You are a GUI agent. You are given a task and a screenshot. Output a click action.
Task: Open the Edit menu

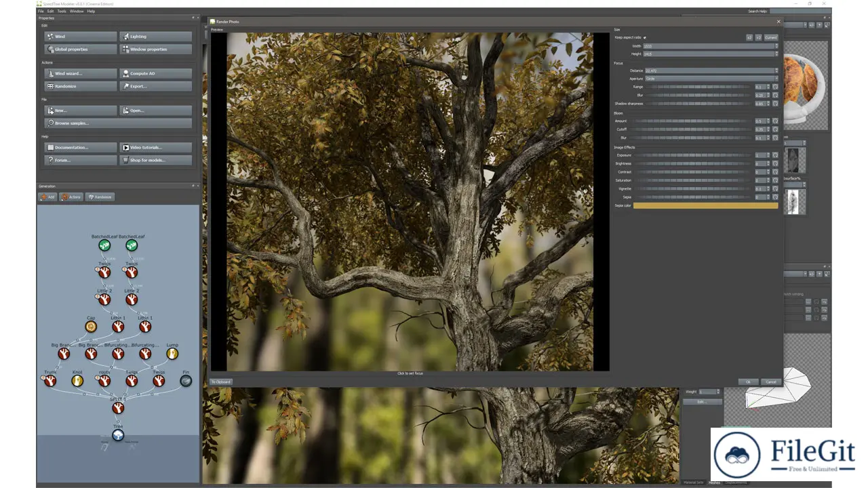[50, 11]
